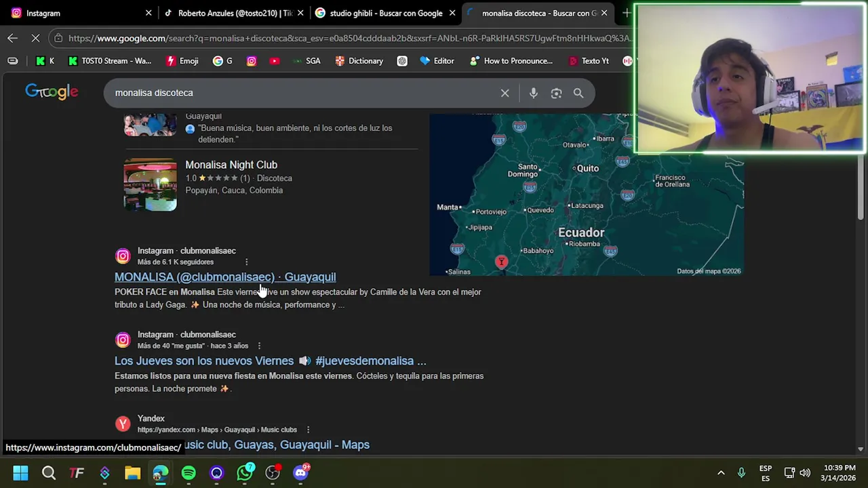Open Los Jueves son los nuevos Viernes result

click(x=271, y=361)
